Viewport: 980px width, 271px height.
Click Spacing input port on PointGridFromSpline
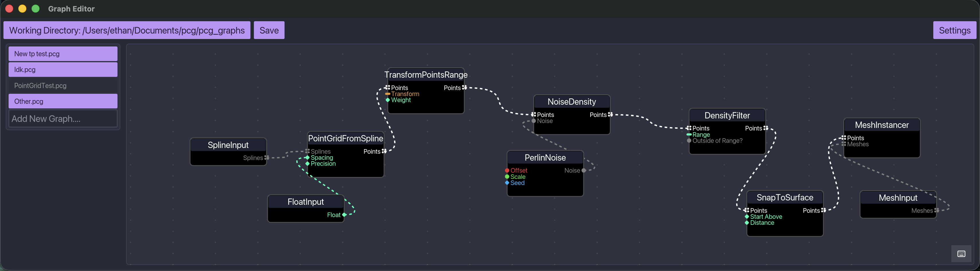(x=307, y=157)
